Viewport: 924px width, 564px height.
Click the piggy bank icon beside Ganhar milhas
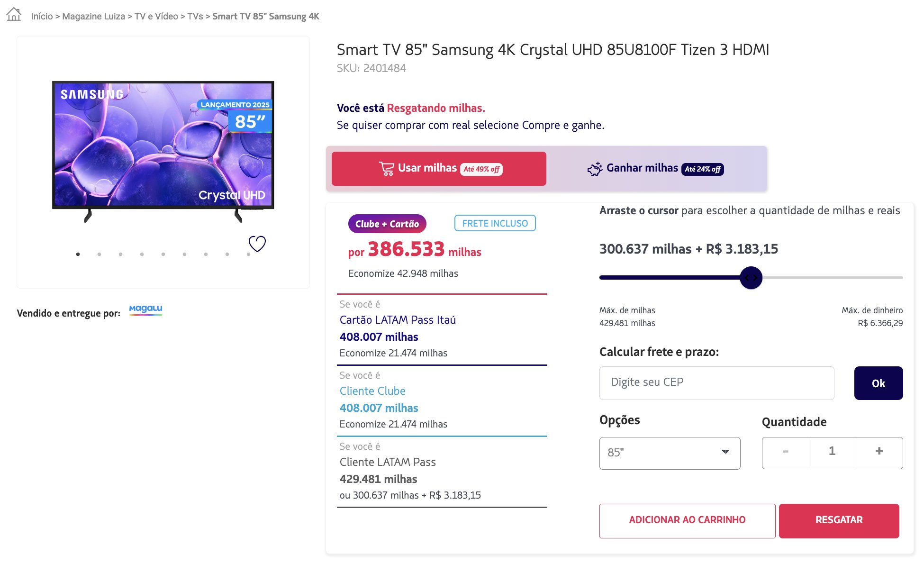(x=595, y=169)
